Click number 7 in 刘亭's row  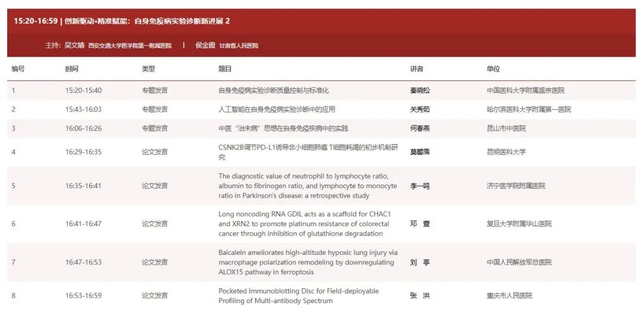click(x=14, y=262)
